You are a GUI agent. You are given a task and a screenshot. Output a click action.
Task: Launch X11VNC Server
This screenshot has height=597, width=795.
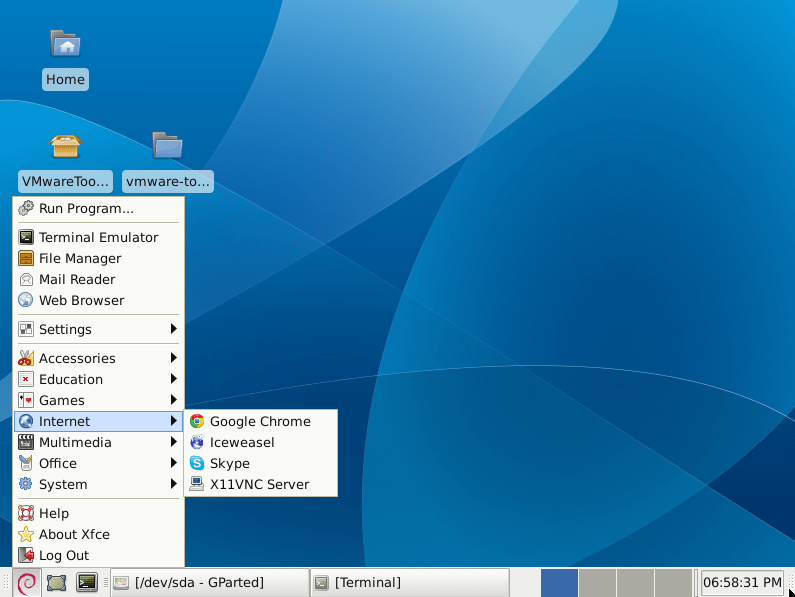coord(261,484)
